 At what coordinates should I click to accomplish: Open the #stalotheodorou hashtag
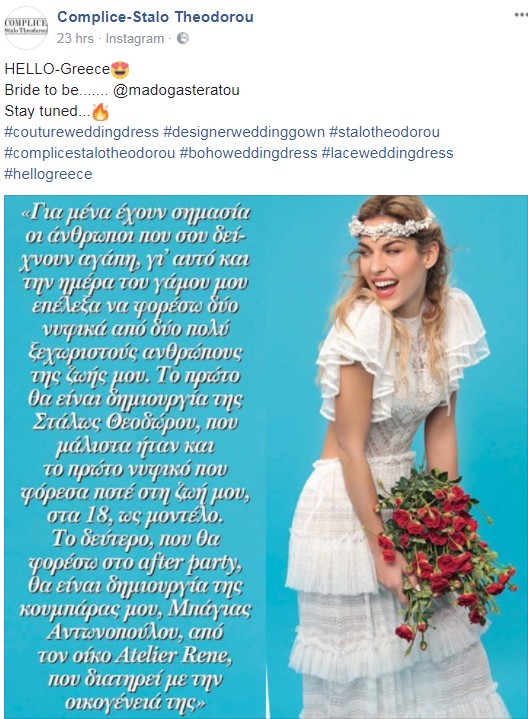pyautogui.click(x=384, y=132)
